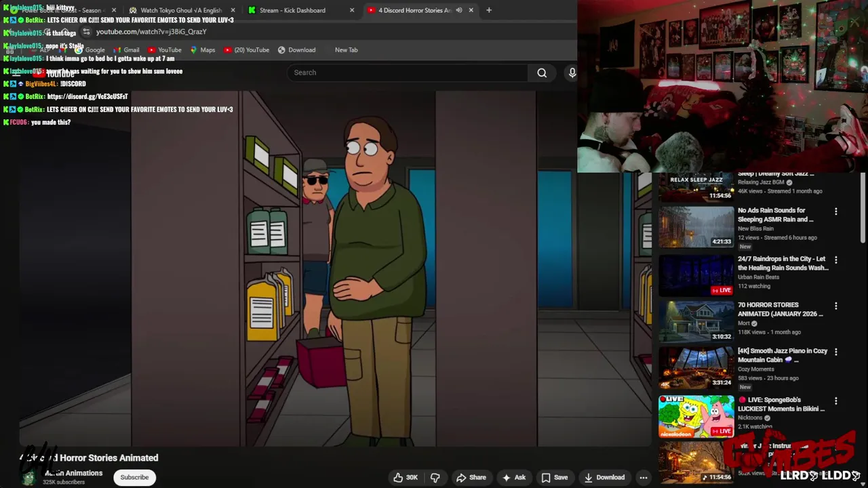Open options for 70 HORROR STORIES ANIMATED

835,306
